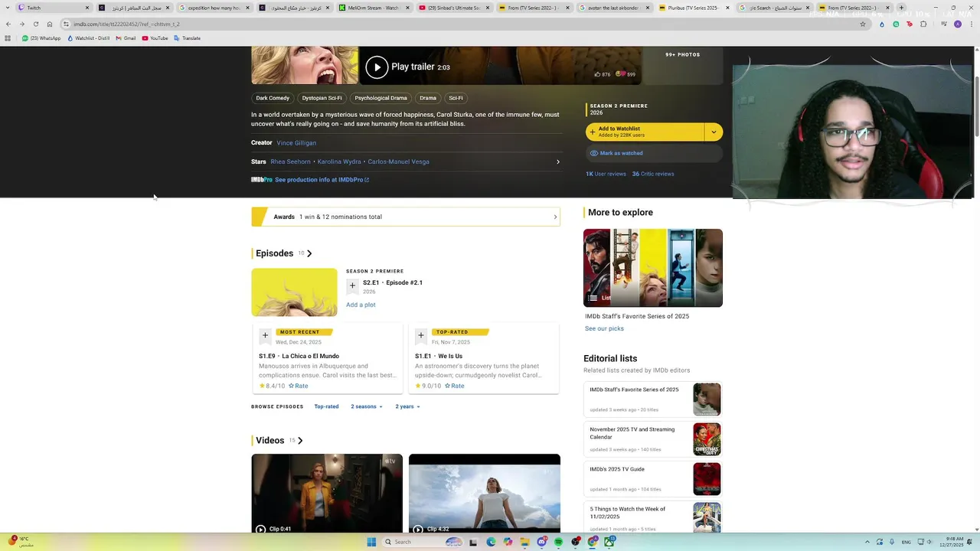Click See our picks link
Image resolution: width=980 pixels, height=551 pixels.
tap(604, 328)
